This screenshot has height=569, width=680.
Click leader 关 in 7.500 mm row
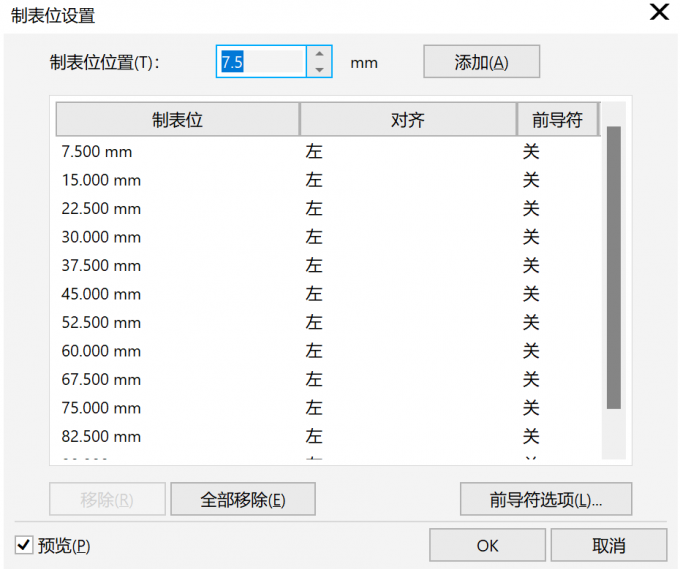pyautogui.click(x=531, y=152)
